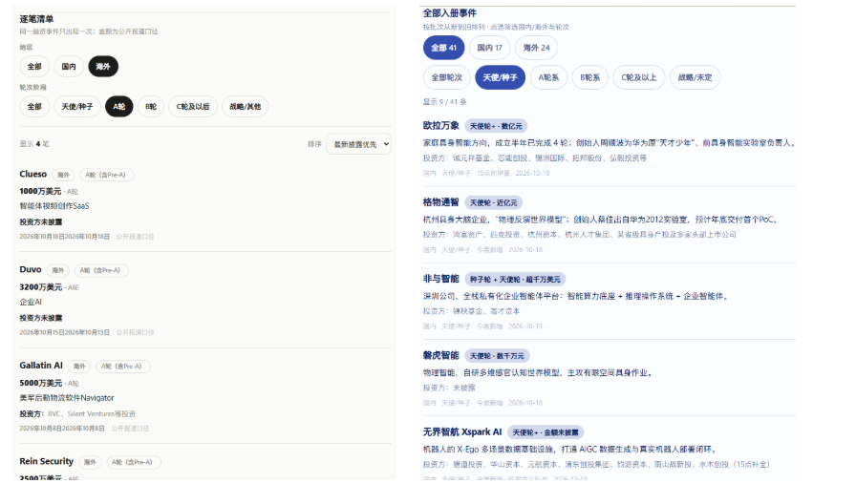This screenshot has height=504, width=856.
Task: Click the 5000万美元 amount for Gallatin AI
Action: (40, 384)
